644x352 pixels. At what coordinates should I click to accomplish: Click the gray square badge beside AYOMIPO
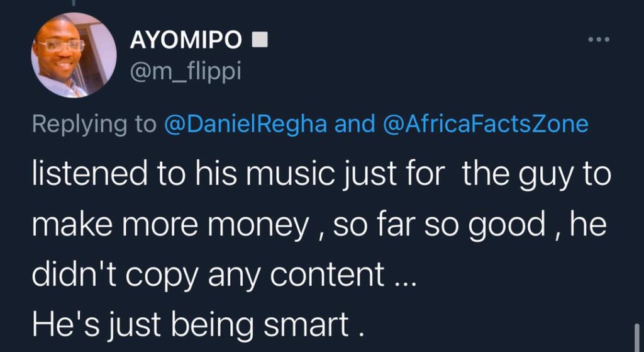coord(259,40)
